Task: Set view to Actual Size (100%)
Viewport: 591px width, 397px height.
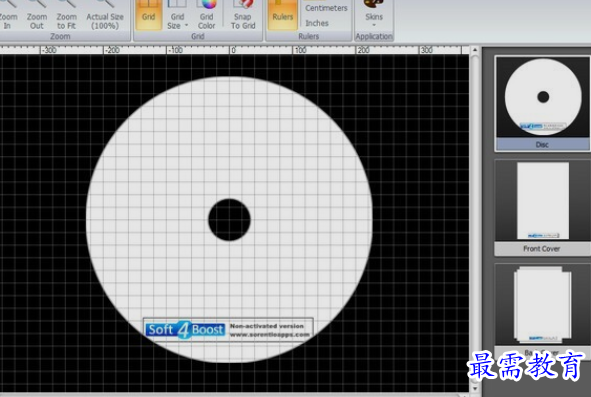Action: pyautogui.click(x=105, y=15)
